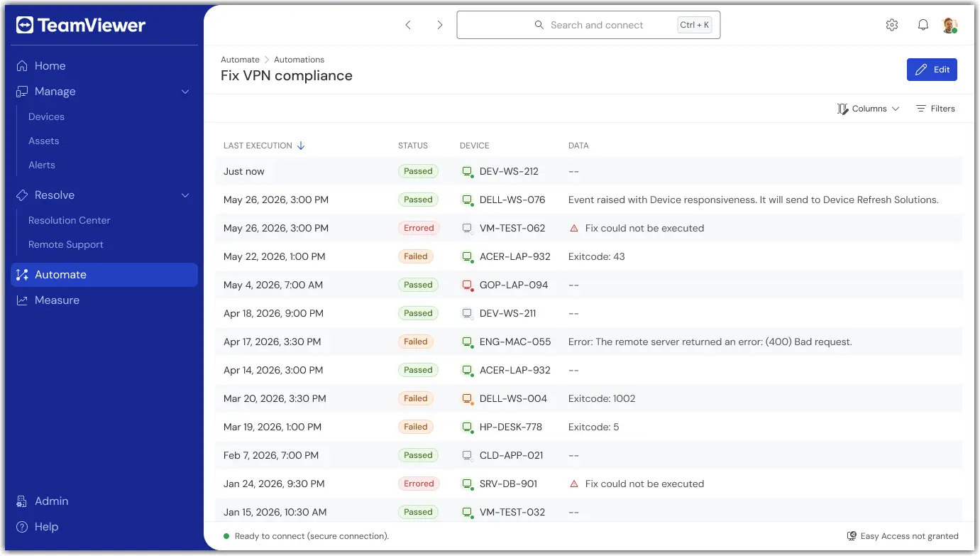The width and height of the screenshot is (980, 556).
Task: Open the Filters panel
Action: (935, 109)
